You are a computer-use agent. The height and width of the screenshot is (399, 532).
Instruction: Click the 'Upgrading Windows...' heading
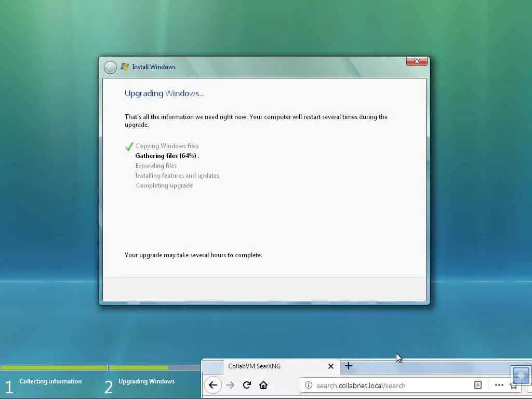[x=164, y=94]
